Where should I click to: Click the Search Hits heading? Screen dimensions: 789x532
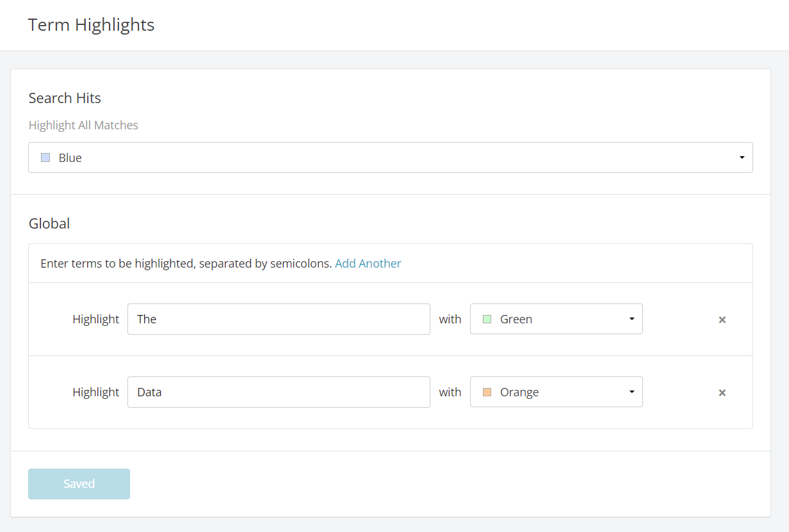click(65, 98)
